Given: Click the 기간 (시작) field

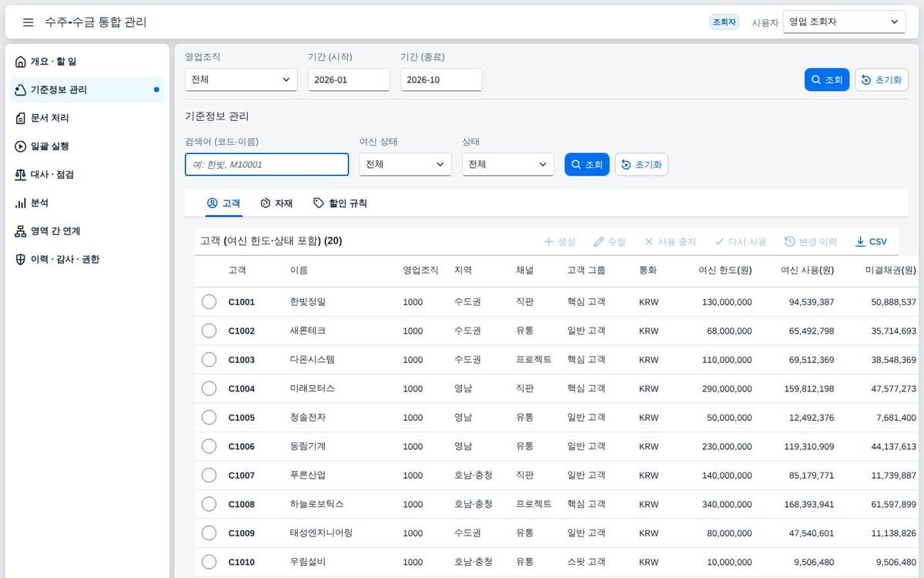Looking at the screenshot, I should (x=349, y=79).
